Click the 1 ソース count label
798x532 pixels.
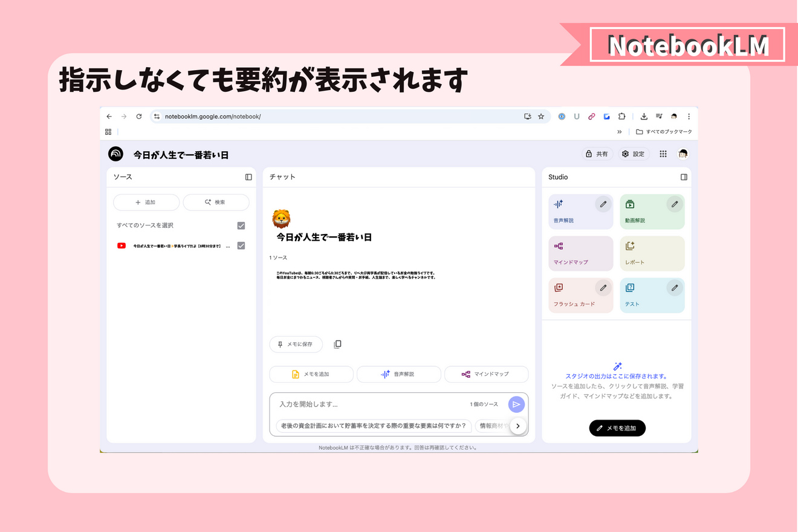(x=278, y=258)
